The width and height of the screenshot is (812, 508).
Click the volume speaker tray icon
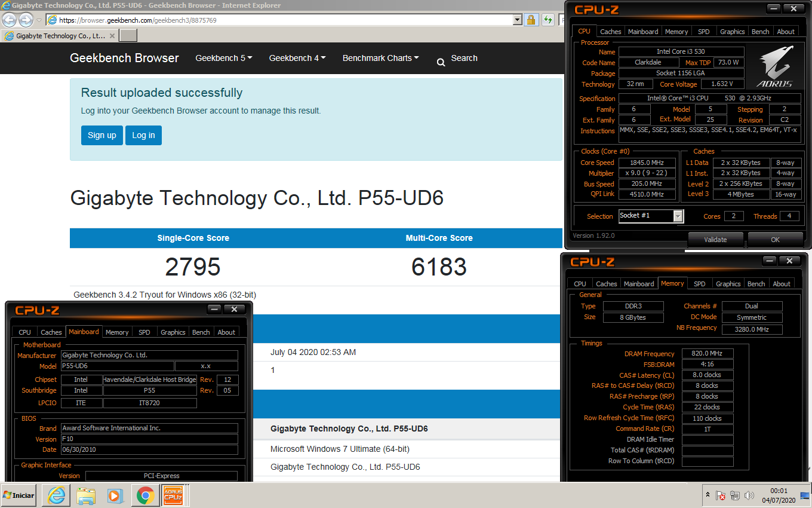click(748, 496)
